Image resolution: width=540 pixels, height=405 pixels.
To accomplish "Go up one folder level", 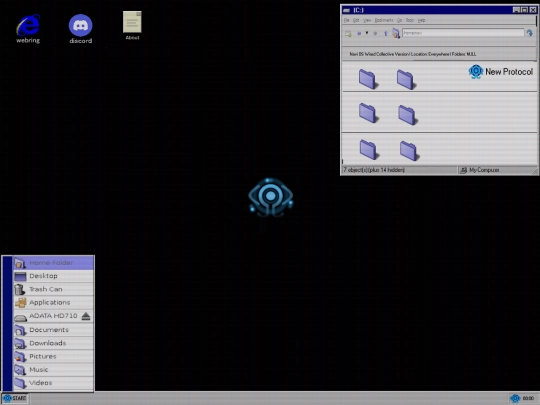I will [386, 33].
